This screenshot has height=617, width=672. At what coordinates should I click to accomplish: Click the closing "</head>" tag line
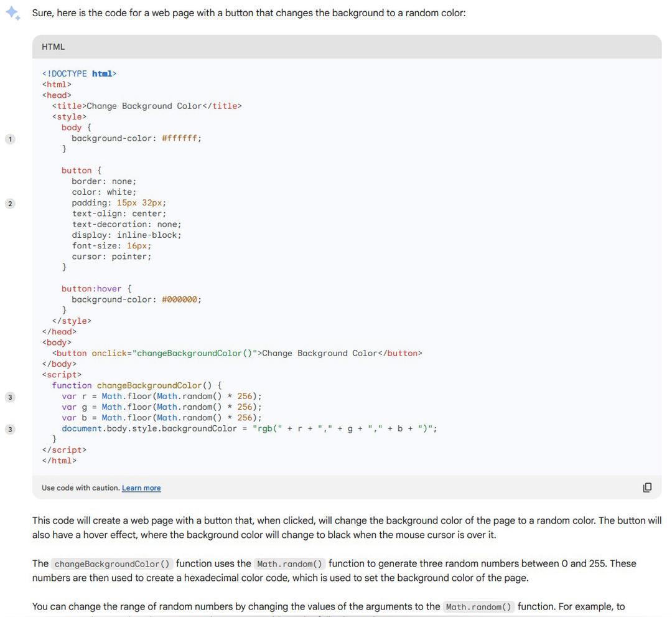coord(59,331)
